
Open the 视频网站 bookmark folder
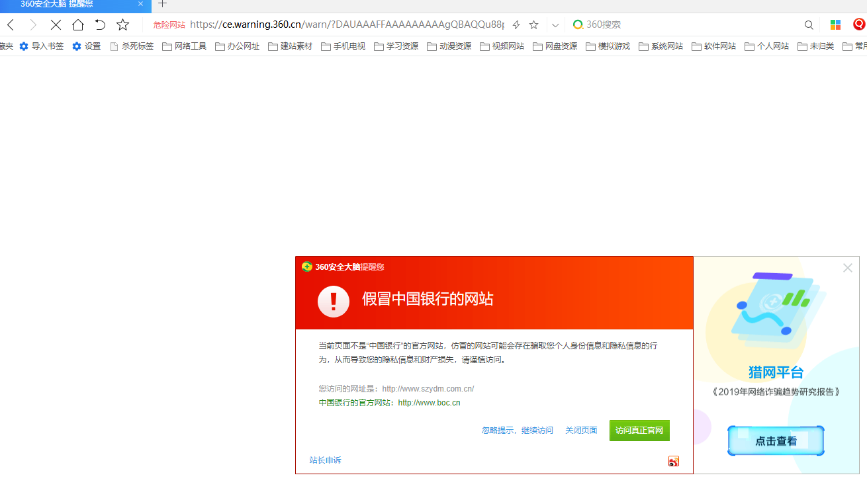pos(502,46)
